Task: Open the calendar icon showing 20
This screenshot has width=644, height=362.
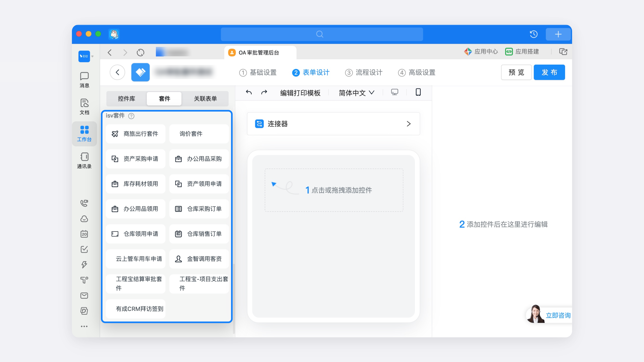Action: (x=84, y=234)
